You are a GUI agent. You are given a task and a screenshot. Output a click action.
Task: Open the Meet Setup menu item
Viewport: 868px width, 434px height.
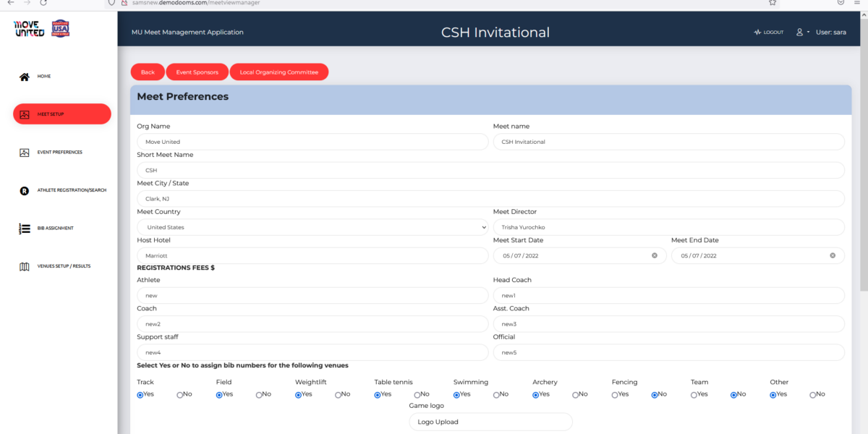coord(62,114)
